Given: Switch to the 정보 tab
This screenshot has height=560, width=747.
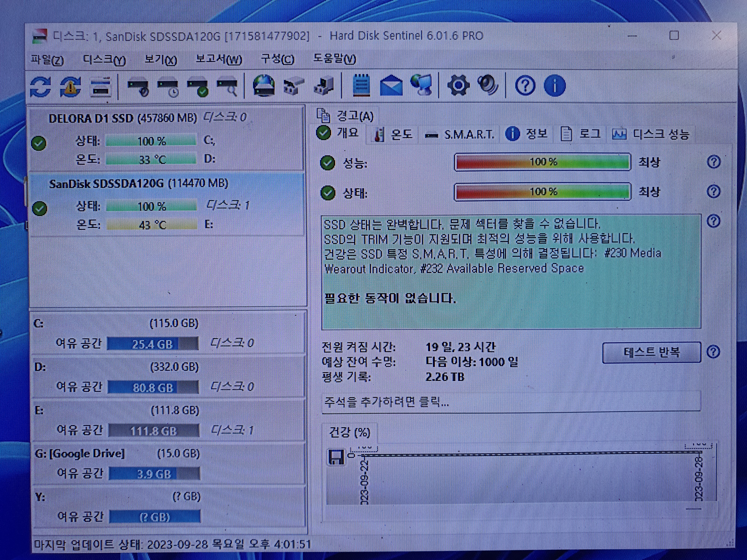Looking at the screenshot, I should click(x=526, y=134).
